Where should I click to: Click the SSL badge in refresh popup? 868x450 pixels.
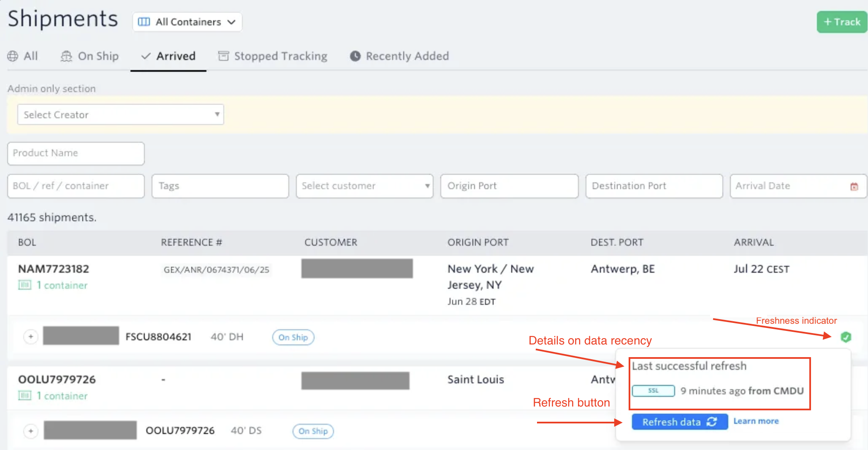coord(653,391)
